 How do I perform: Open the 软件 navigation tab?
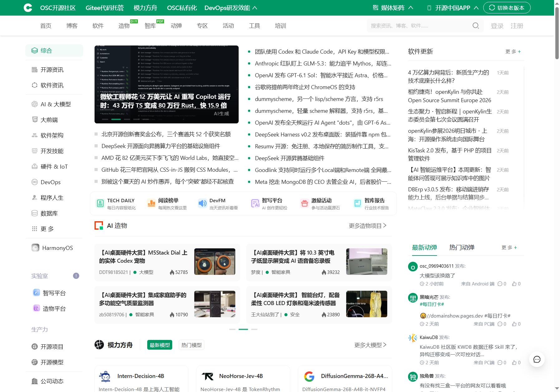coord(98,26)
